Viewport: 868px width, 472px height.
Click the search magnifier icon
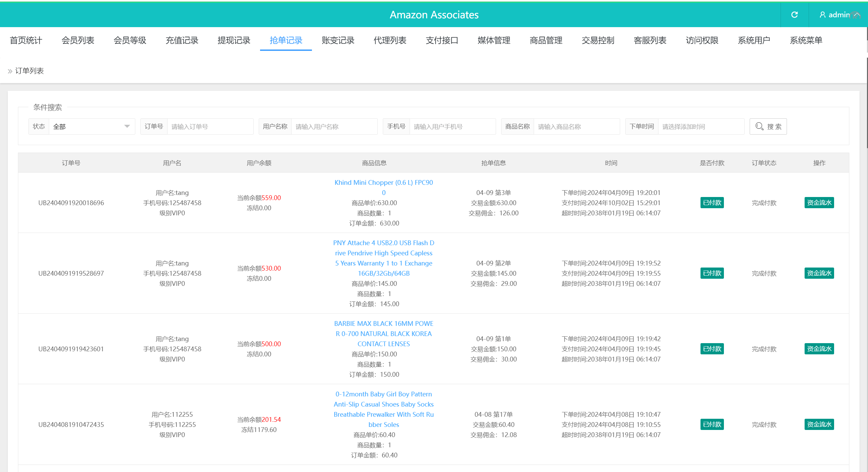(759, 126)
